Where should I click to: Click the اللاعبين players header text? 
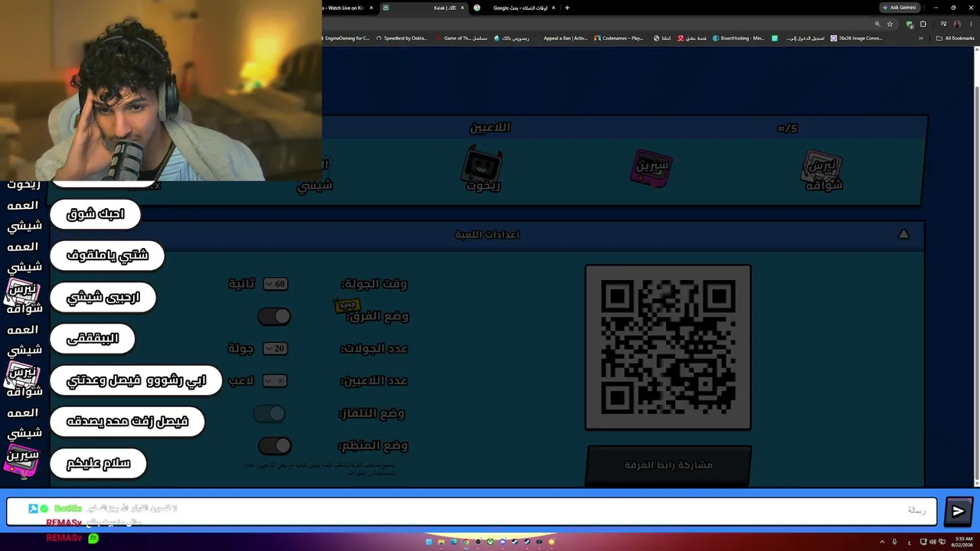point(490,128)
